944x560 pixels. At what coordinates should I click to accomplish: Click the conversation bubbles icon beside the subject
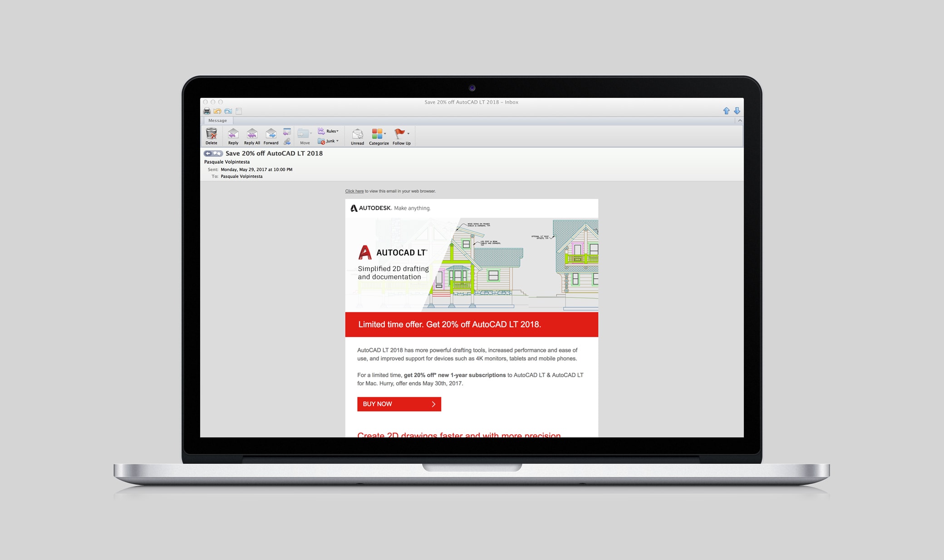(x=218, y=153)
